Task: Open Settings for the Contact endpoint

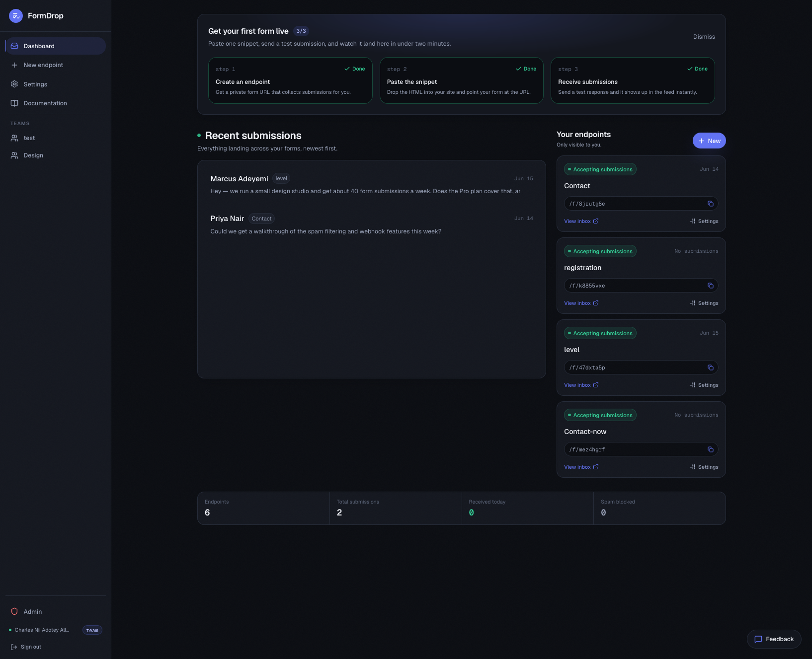Action: 704,221
